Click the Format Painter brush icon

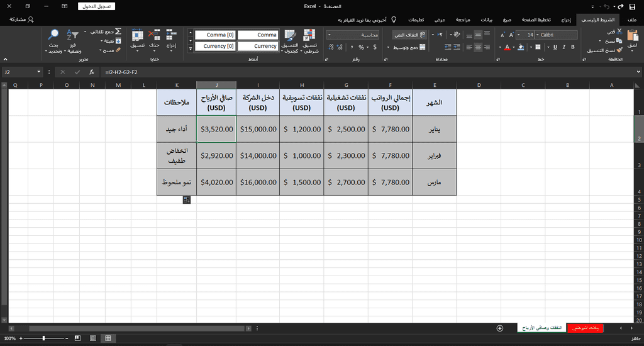(619, 50)
